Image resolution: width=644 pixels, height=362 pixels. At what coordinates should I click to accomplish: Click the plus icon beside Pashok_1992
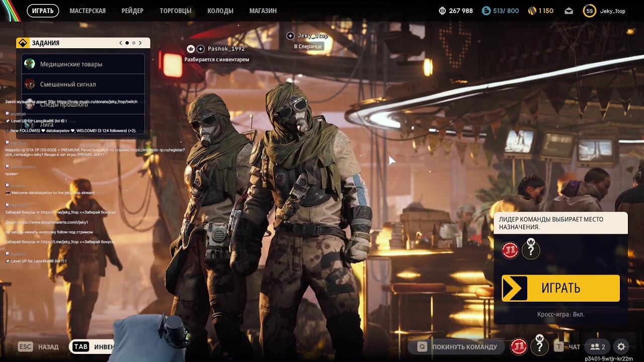(200, 49)
